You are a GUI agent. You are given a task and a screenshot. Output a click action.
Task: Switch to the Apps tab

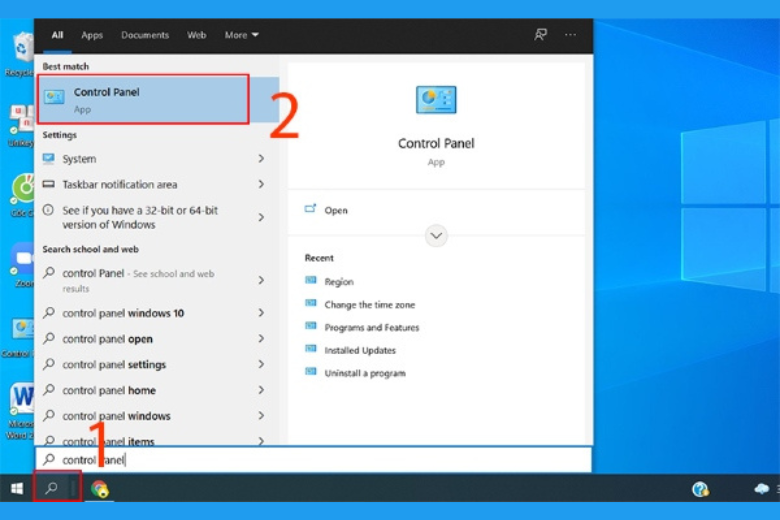(x=92, y=35)
